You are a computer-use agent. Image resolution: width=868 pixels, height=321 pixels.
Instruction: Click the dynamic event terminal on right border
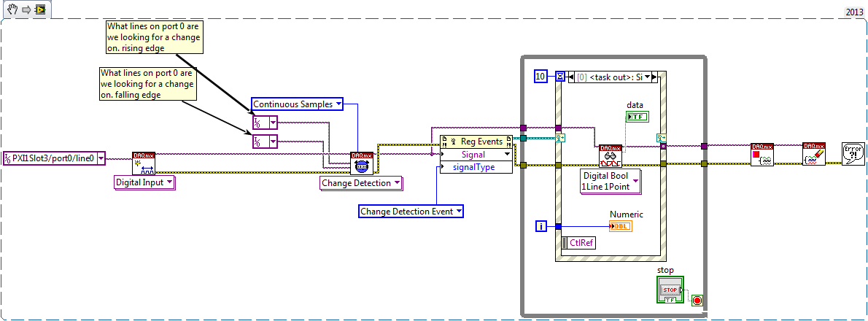pyautogui.click(x=660, y=137)
